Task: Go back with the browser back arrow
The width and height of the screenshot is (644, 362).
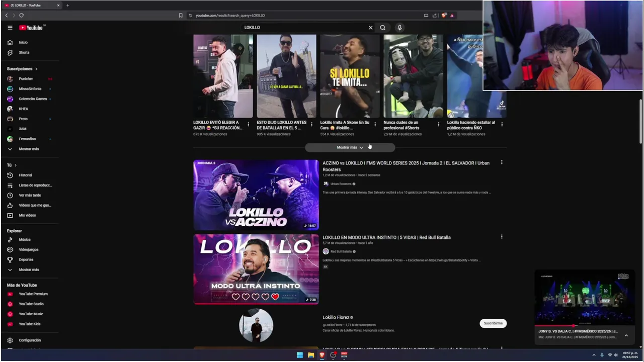Action: (7, 15)
